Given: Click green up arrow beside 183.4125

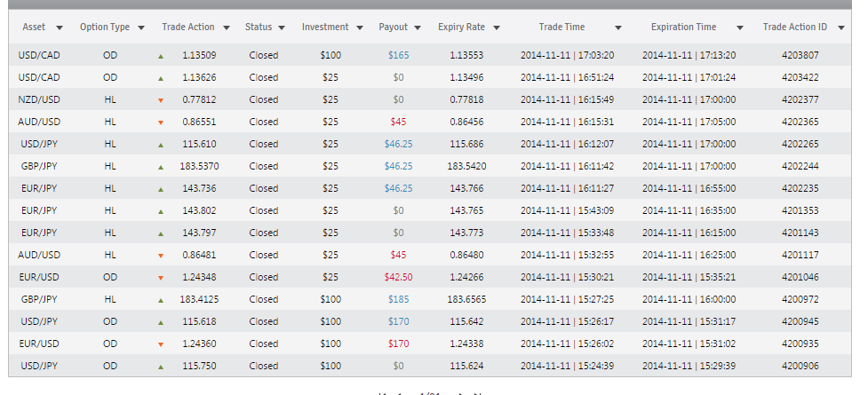Looking at the screenshot, I should 161,300.
